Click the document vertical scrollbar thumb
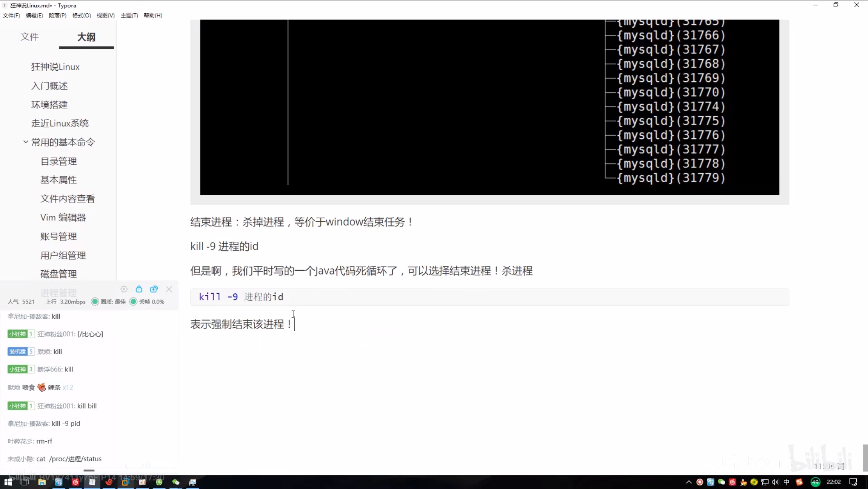868x489 pixels. (865, 457)
